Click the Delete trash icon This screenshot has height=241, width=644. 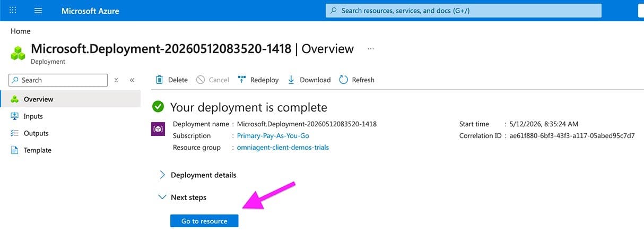pyautogui.click(x=159, y=80)
